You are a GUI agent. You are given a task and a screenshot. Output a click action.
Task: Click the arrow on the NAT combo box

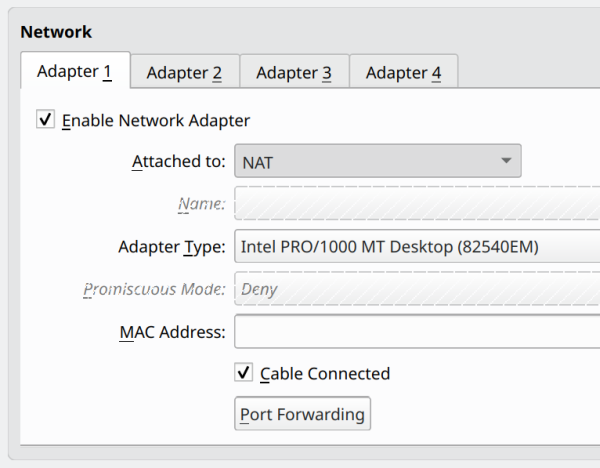click(506, 160)
